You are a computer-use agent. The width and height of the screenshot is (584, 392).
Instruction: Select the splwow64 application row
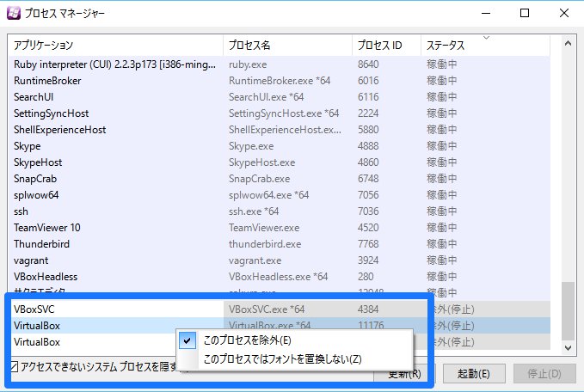click(279, 195)
